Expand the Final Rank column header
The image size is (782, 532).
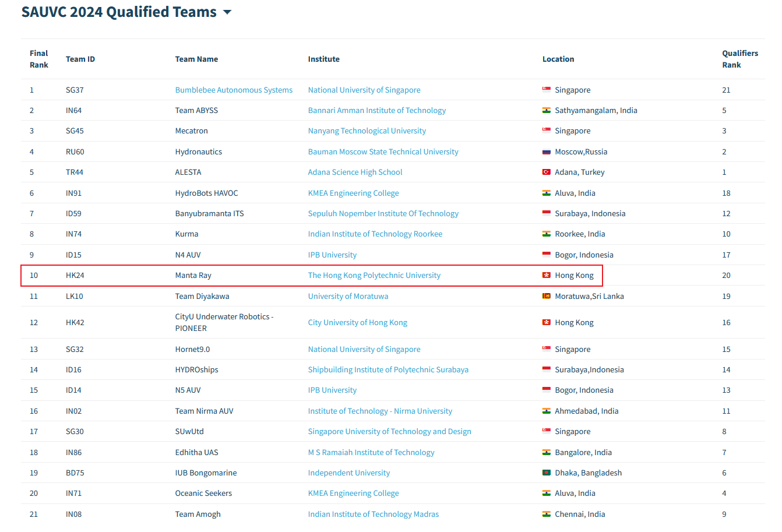[39, 59]
